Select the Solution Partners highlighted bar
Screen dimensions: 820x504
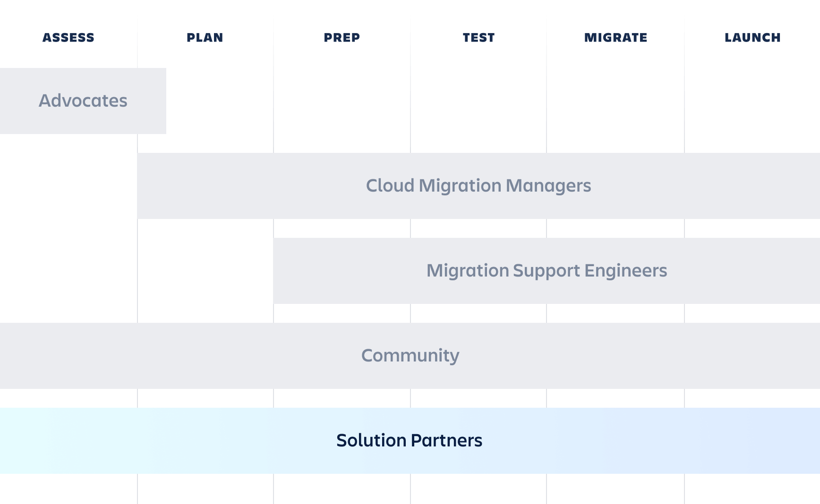(x=409, y=441)
